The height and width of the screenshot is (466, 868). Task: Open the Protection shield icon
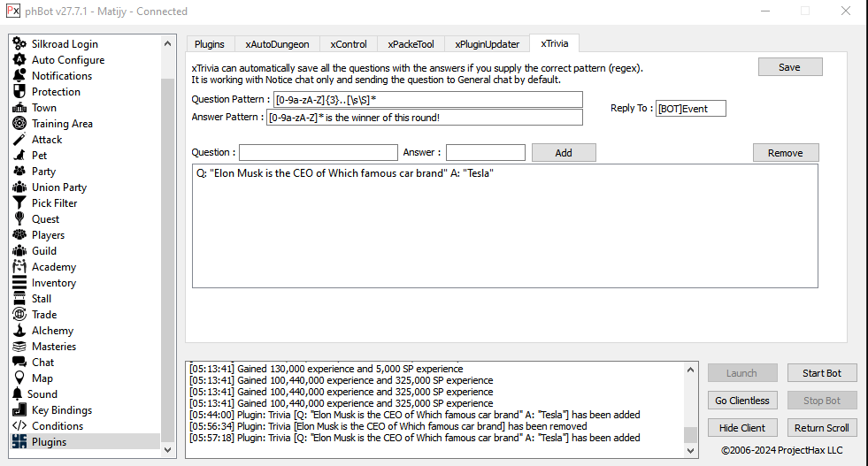(19, 92)
